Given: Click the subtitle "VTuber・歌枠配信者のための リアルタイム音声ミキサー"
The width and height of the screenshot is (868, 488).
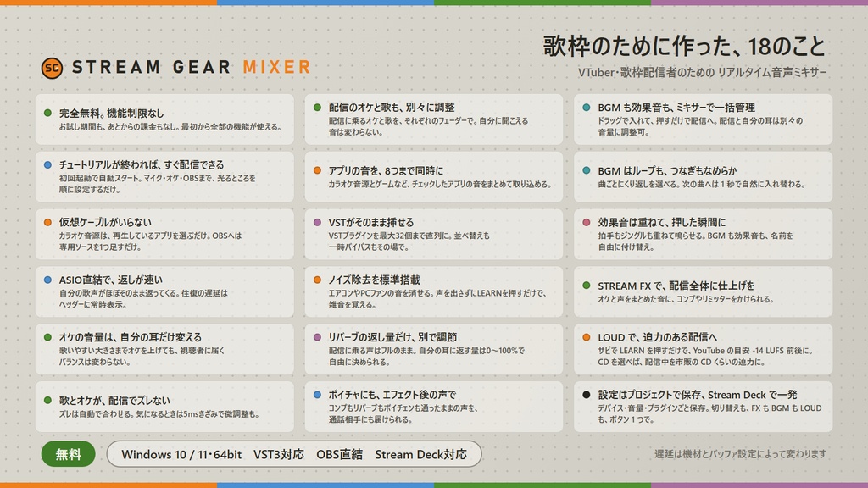Looking at the screenshot, I should pos(703,73).
